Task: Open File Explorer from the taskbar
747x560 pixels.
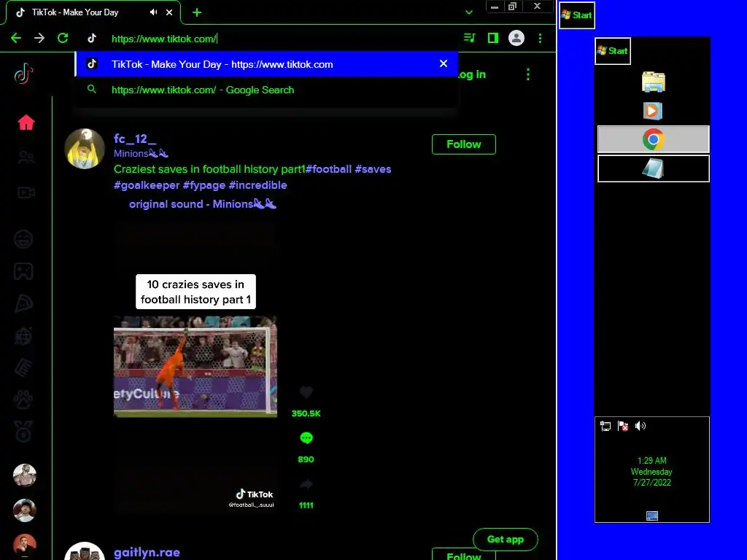Action: click(x=653, y=82)
